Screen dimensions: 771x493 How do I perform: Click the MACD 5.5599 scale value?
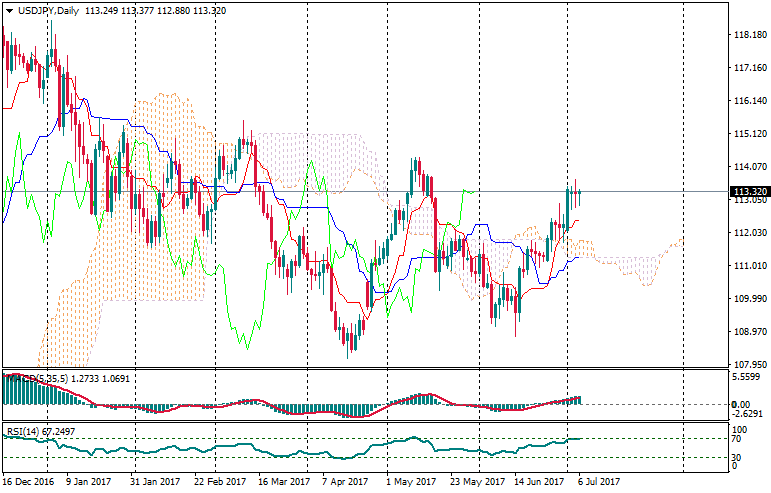point(748,377)
